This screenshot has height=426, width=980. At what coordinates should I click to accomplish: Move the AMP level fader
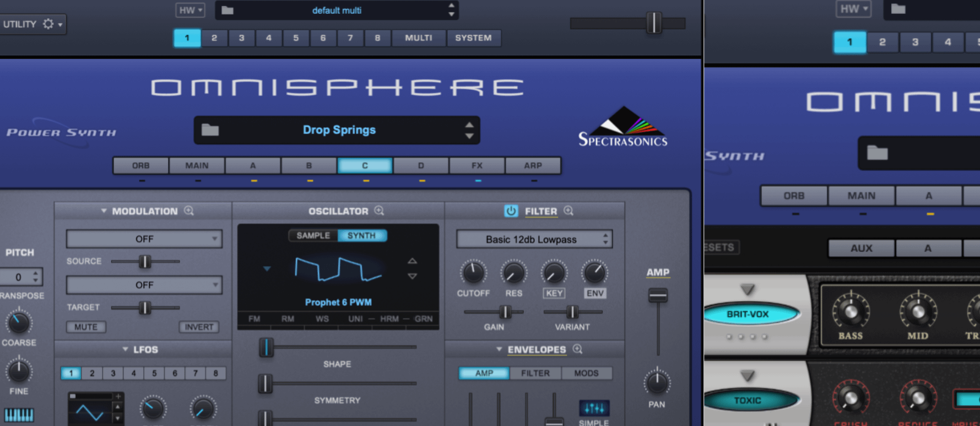click(x=657, y=295)
